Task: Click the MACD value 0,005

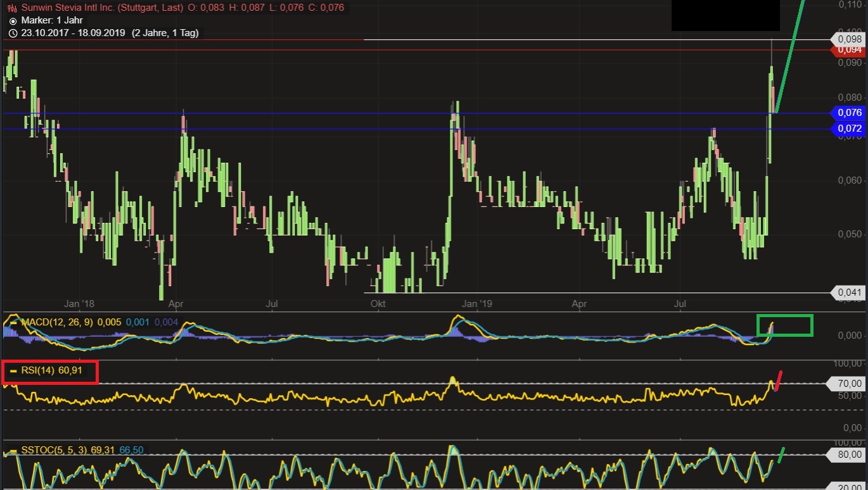Action: point(109,322)
